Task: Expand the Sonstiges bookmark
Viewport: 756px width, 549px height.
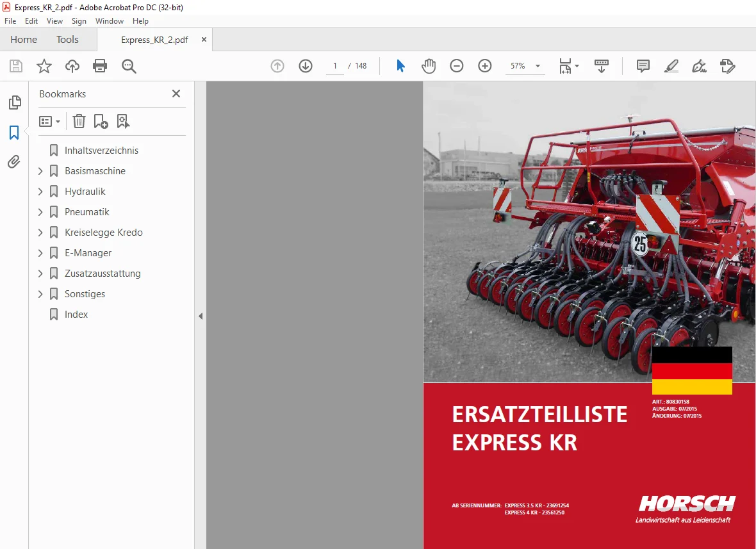Action: click(x=40, y=294)
